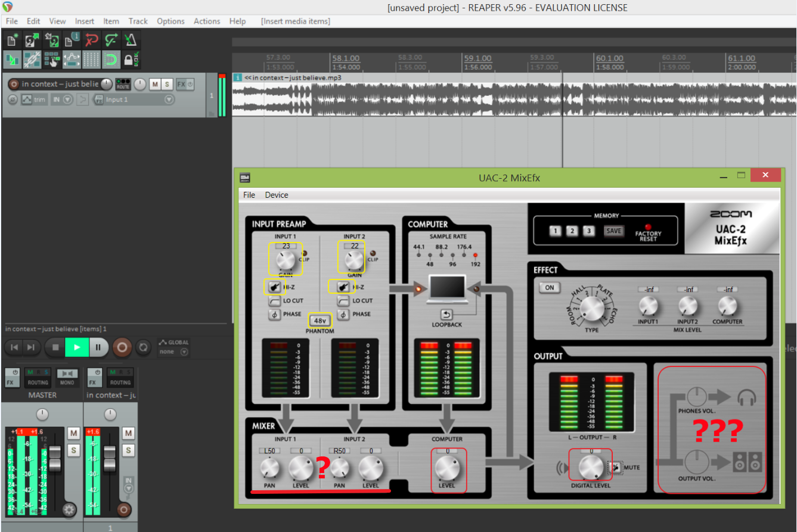This screenshot has width=797, height=532.
Task: Open the track IN monitoring dropdown arrow
Action: [x=67, y=99]
